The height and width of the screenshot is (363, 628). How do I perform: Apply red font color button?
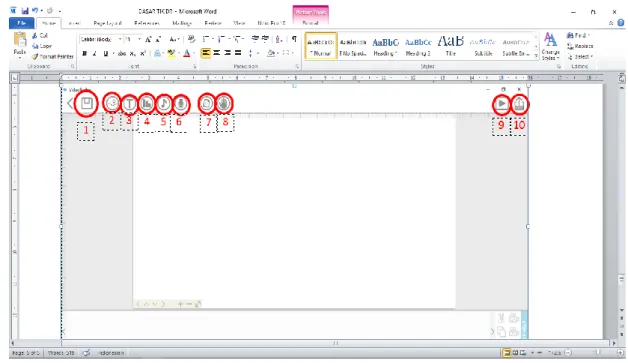[x=187, y=53]
